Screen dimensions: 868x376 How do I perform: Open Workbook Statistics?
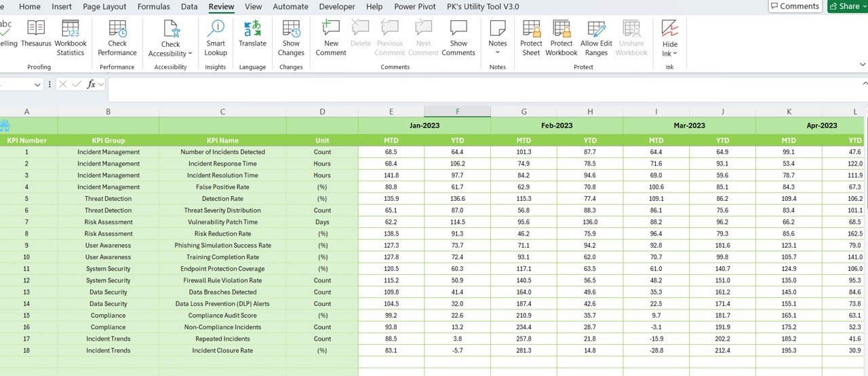tap(71, 38)
